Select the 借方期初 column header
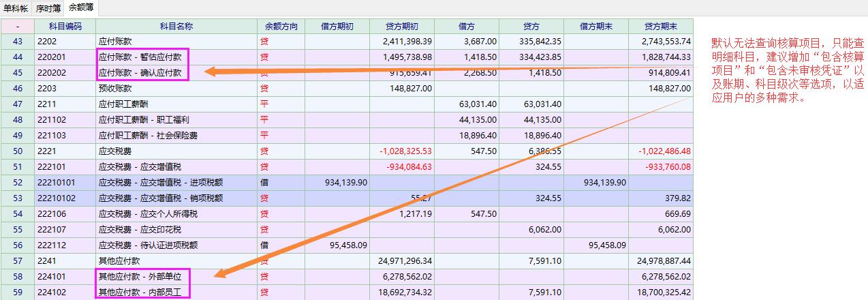 [337, 26]
